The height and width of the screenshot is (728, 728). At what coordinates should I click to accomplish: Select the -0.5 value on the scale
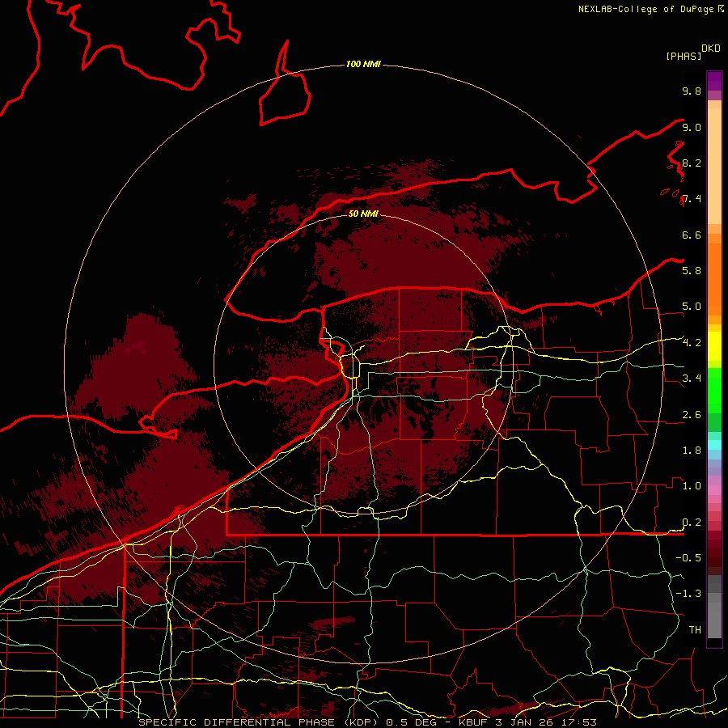click(x=688, y=558)
